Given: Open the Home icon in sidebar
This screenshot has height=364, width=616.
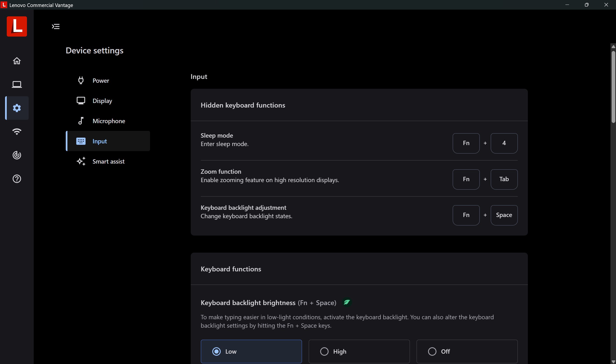Looking at the screenshot, I should click(17, 61).
